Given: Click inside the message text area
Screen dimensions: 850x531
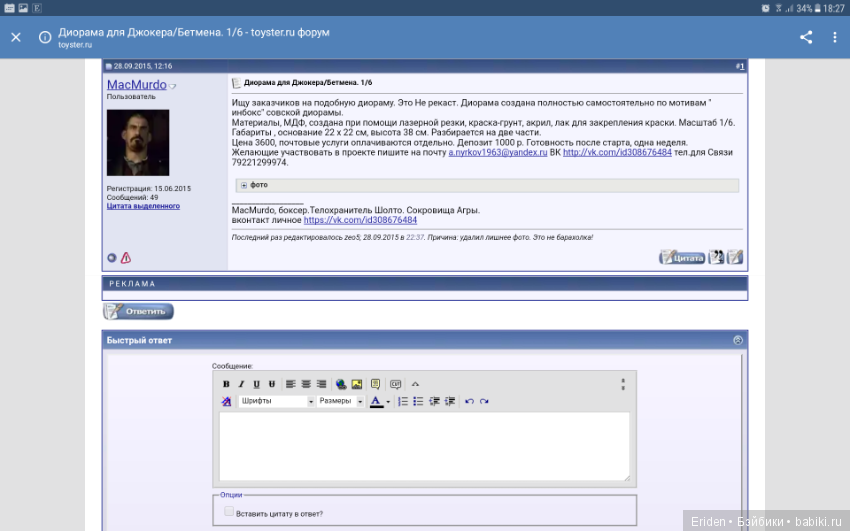Looking at the screenshot, I should click(424, 445).
